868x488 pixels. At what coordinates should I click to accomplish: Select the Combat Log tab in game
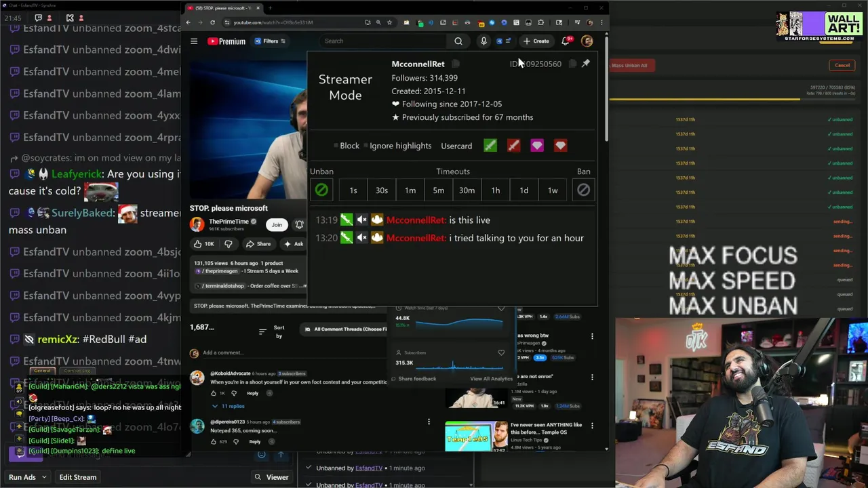77,371
